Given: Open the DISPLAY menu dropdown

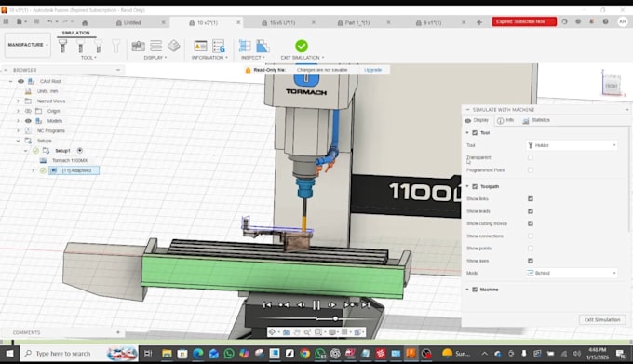Looking at the screenshot, I should click(155, 58).
